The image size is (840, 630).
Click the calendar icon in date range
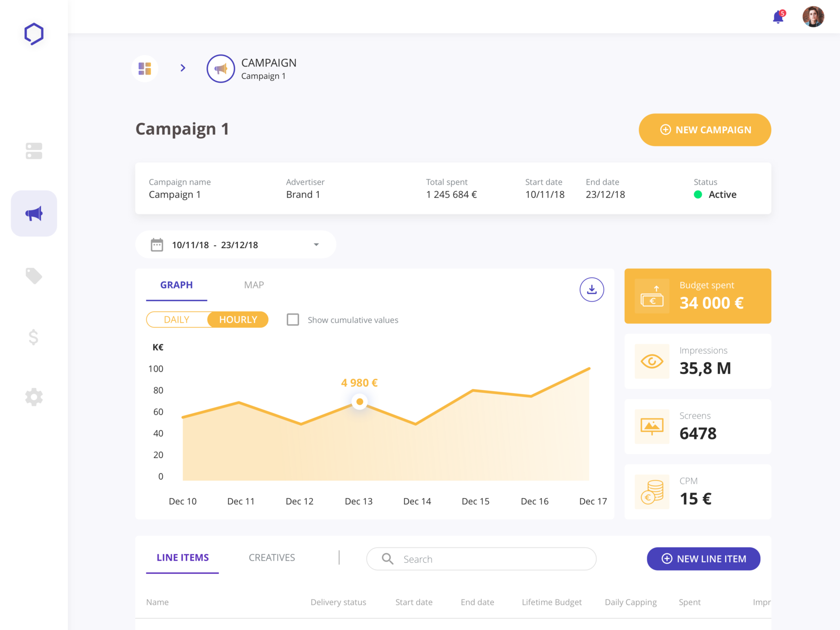click(157, 245)
